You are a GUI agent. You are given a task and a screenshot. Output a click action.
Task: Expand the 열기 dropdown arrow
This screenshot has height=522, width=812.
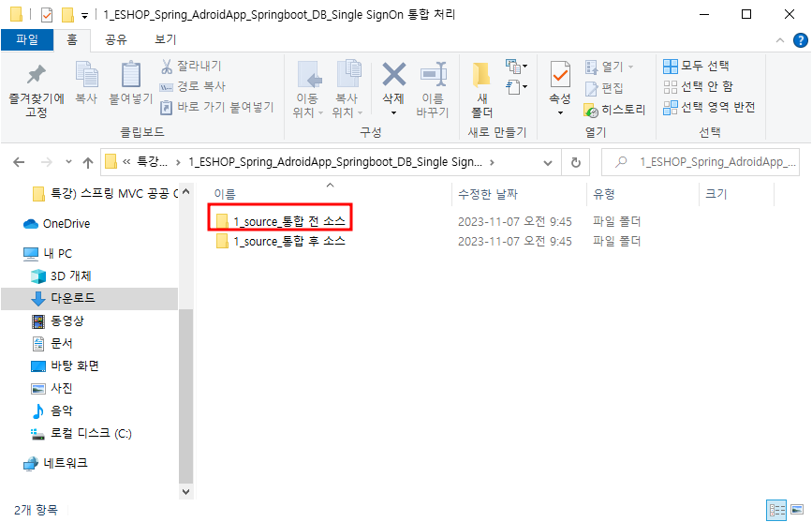tap(630, 67)
